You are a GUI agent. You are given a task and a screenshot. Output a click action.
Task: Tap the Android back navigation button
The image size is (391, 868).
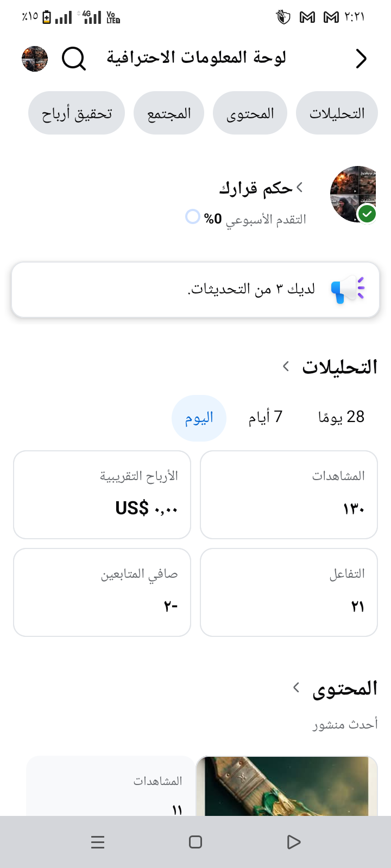[293, 842]
